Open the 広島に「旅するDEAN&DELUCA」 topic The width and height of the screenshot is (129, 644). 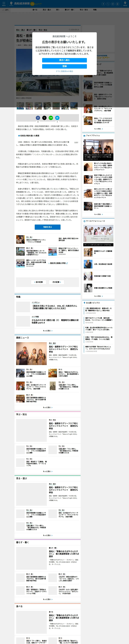[99, 338]
